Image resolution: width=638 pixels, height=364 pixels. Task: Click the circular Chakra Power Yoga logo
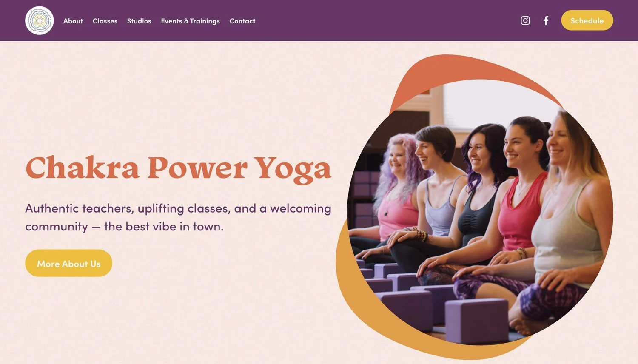point(39,20)
